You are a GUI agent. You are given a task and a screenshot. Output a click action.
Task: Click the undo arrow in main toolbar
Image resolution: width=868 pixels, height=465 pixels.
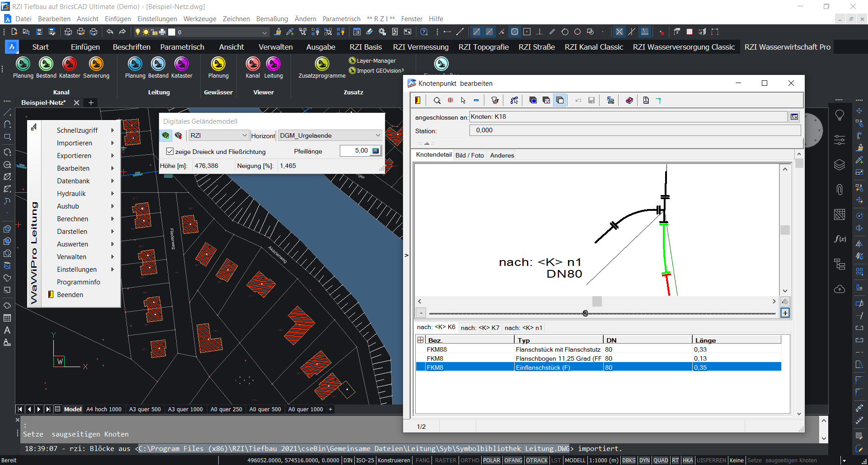(x=110, y=32)
